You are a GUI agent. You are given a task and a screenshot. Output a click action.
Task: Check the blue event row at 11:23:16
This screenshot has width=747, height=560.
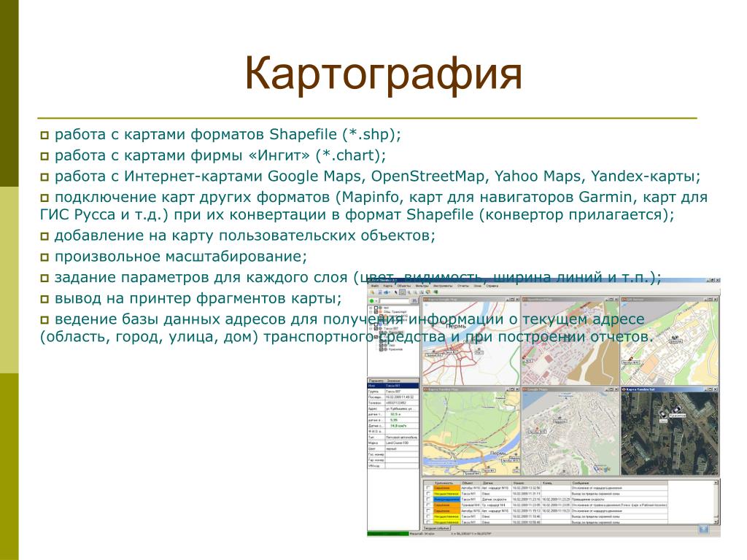coord(428,499)
